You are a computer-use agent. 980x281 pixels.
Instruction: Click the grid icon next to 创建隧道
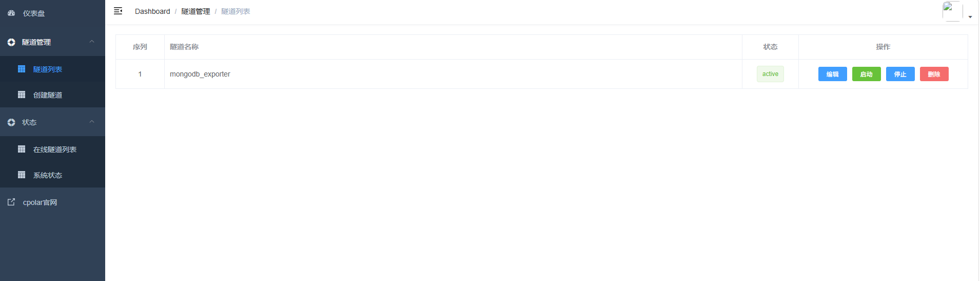coord(22,95)
